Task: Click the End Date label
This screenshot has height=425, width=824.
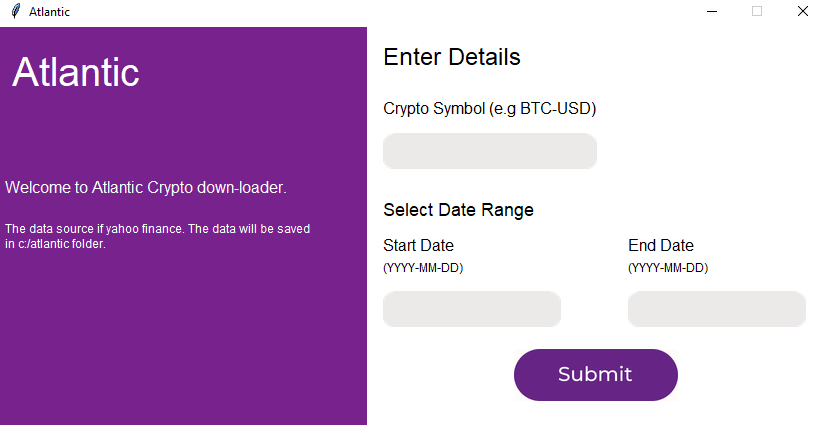Action: 661,245
